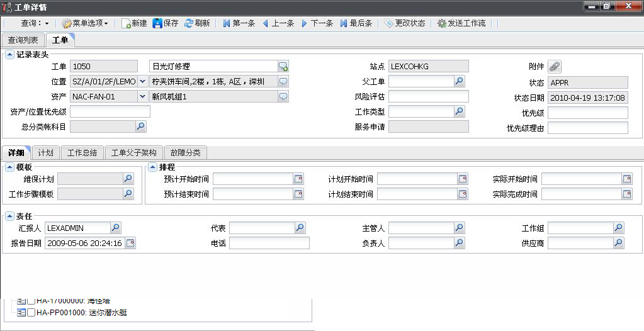Click the work order description field 日光灯修理
The image size is (644, 331).
(213, 67)
